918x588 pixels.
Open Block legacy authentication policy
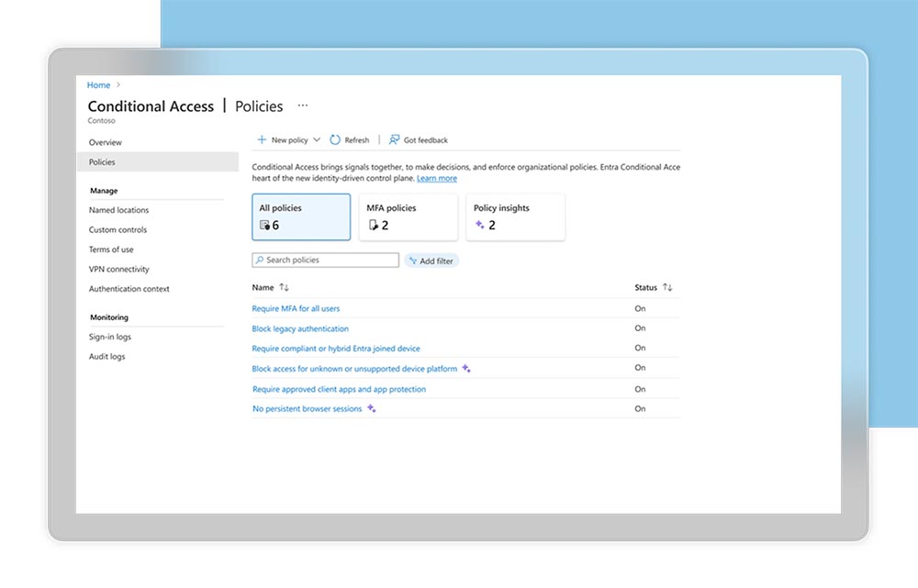(300, 328)
